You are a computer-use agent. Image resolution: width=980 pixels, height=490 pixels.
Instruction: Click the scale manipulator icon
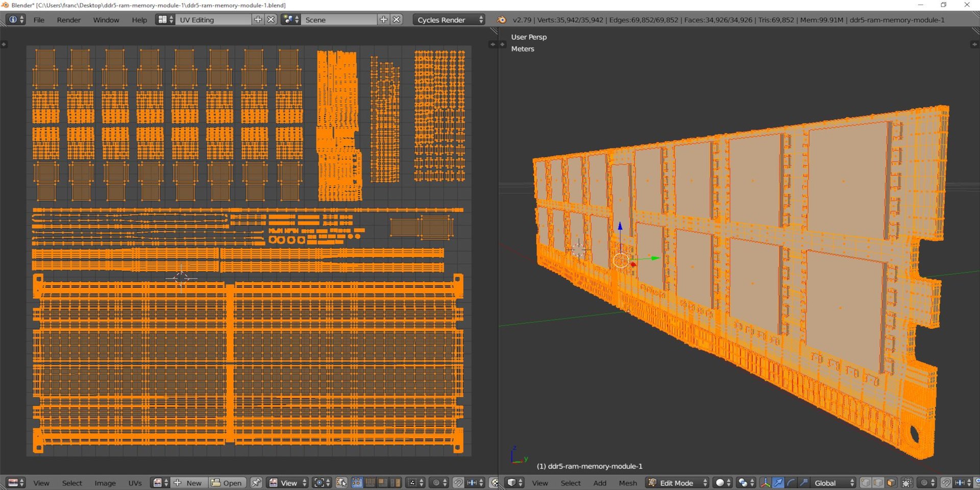pos(803,483)
